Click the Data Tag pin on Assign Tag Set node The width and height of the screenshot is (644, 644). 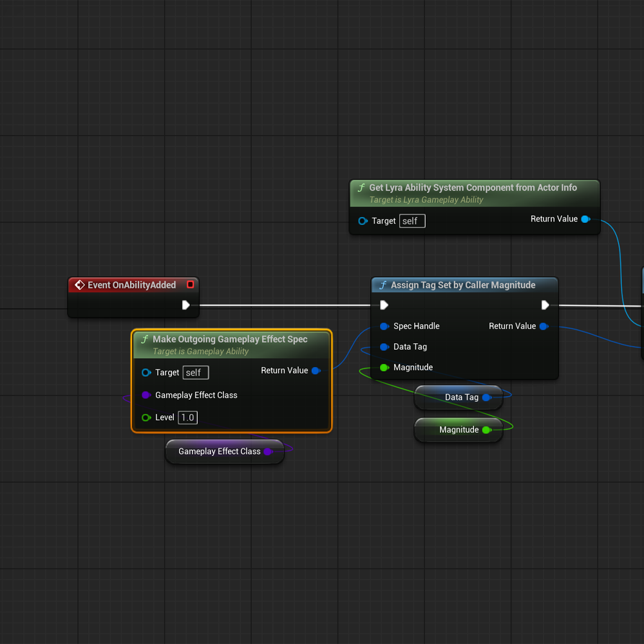click(x=383, y=346)
